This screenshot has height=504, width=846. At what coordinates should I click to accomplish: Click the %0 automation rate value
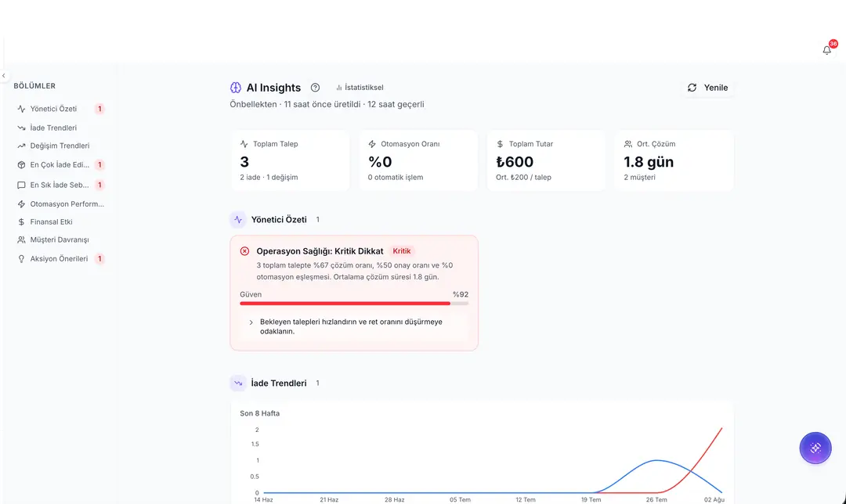click(380, 162)
